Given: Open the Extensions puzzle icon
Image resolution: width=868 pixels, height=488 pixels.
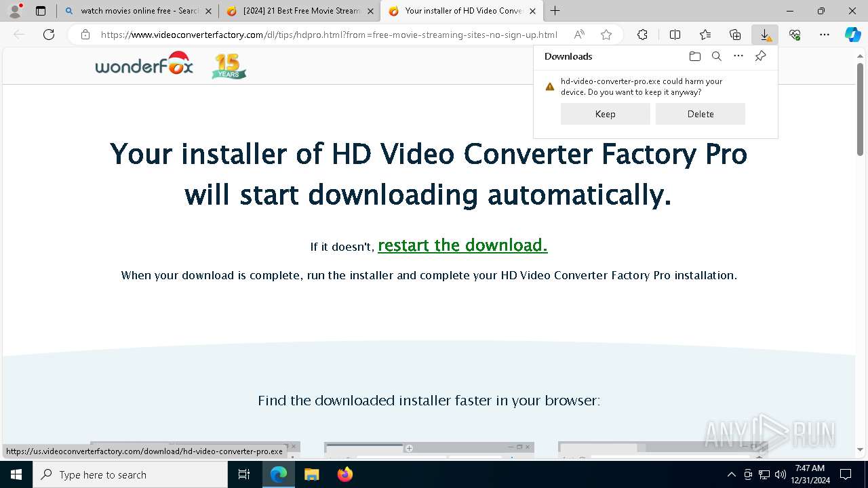Looking at the screenshot, I should coord(642,35).
